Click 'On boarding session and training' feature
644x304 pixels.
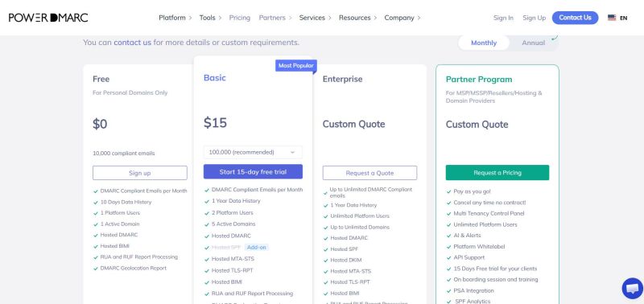[496, 279]
